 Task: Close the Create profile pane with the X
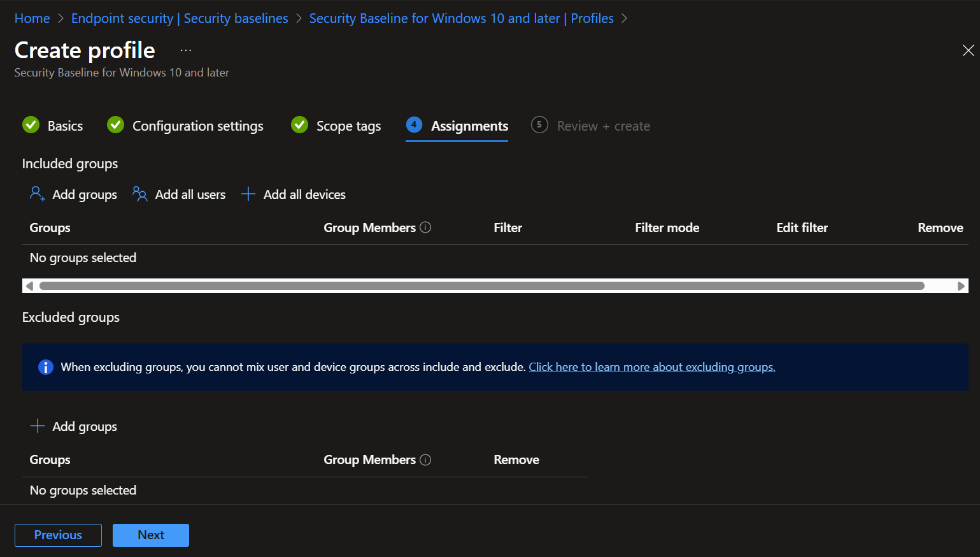point(968,50)
